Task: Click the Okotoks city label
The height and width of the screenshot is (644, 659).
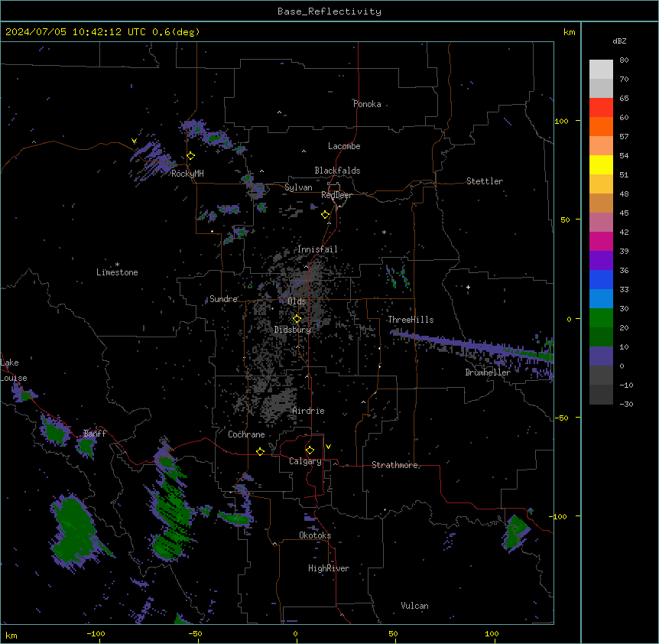Action: pyautogui.click(x=315, y=535)
